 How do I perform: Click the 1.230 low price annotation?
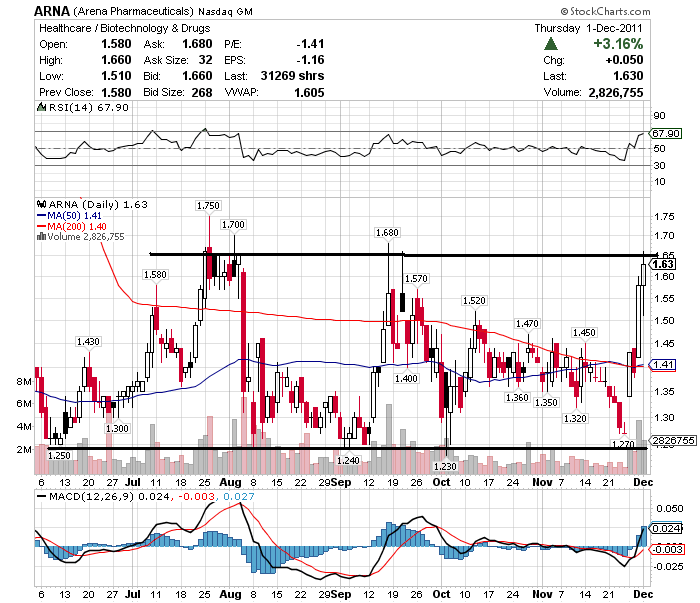click(x=446, y=466)
